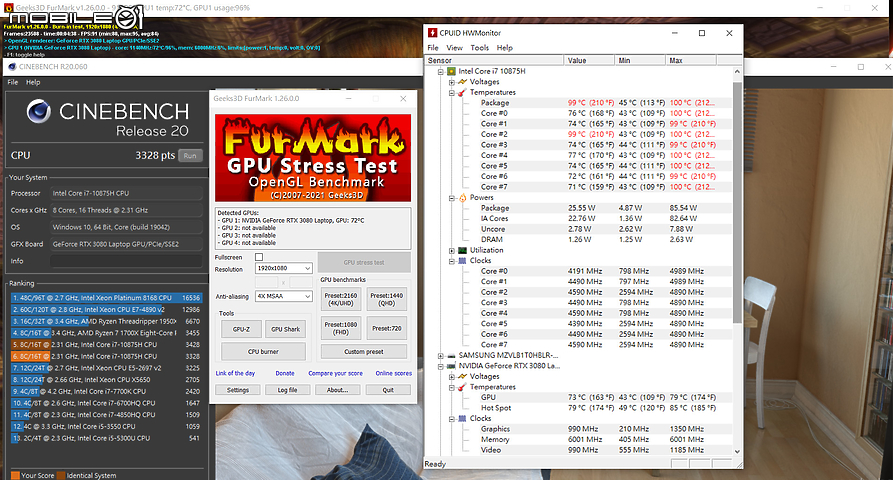Image resolution: width=893 pixels, height=480 pixels.
Task: Click the GPU Shark tool button
Action: coord(285,329)
